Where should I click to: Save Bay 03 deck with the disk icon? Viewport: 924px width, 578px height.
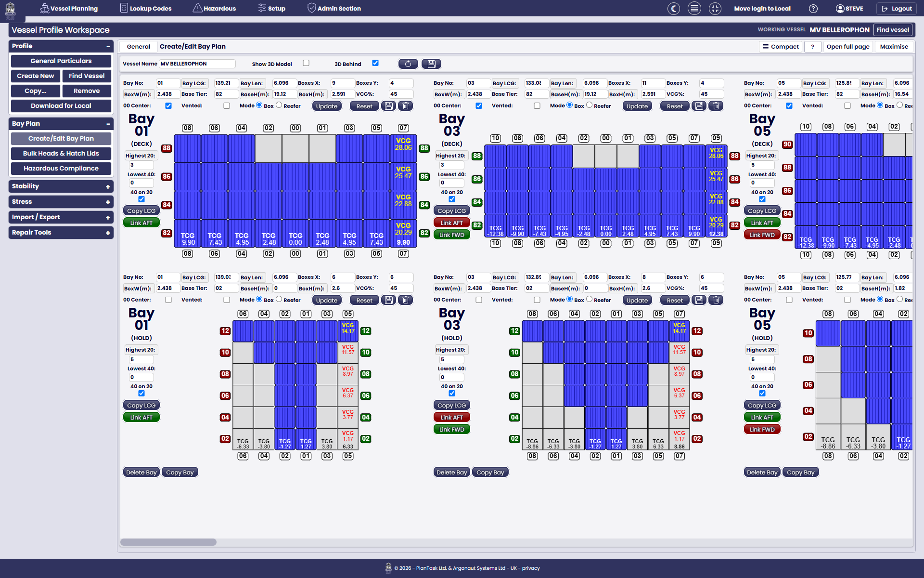[699, 105]
